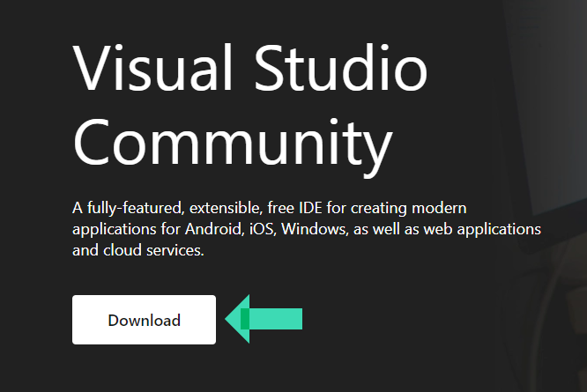Click the white Download button
587x392 pixels.
(144, 320)
